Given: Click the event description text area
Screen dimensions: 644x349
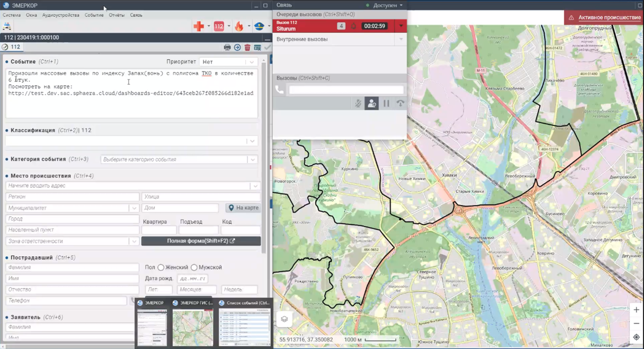Looking at the screenshot, I should 131,93.
